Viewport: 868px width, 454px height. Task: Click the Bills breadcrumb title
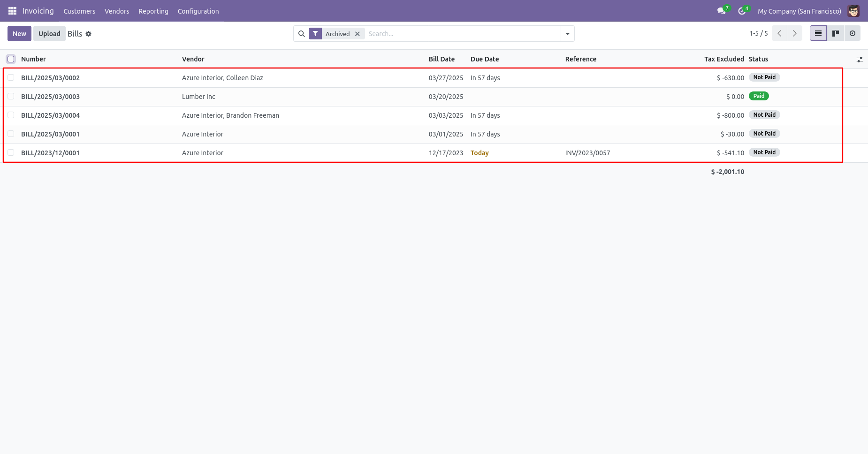pyautogui.click(x=75, y=34)
